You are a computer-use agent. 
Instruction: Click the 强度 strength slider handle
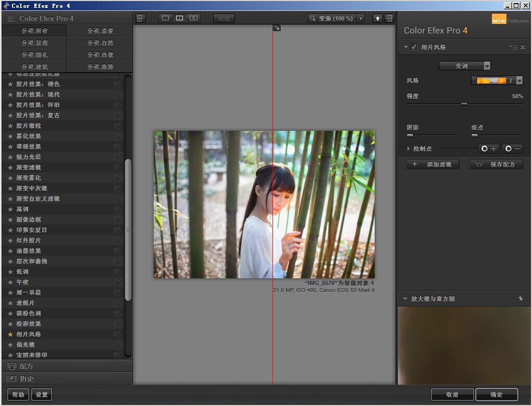click(464, 104)
